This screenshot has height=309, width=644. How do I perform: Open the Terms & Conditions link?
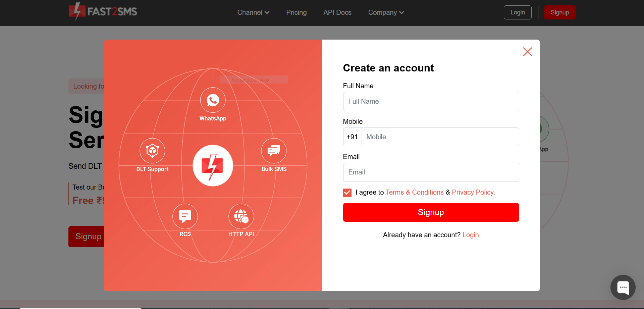coord(414,192)
